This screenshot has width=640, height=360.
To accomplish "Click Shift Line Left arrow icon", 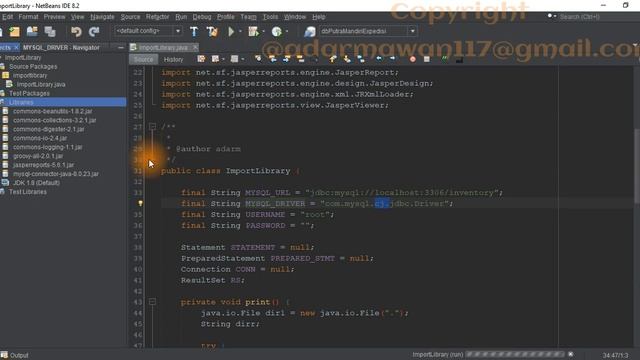I will tap(379, 59).
